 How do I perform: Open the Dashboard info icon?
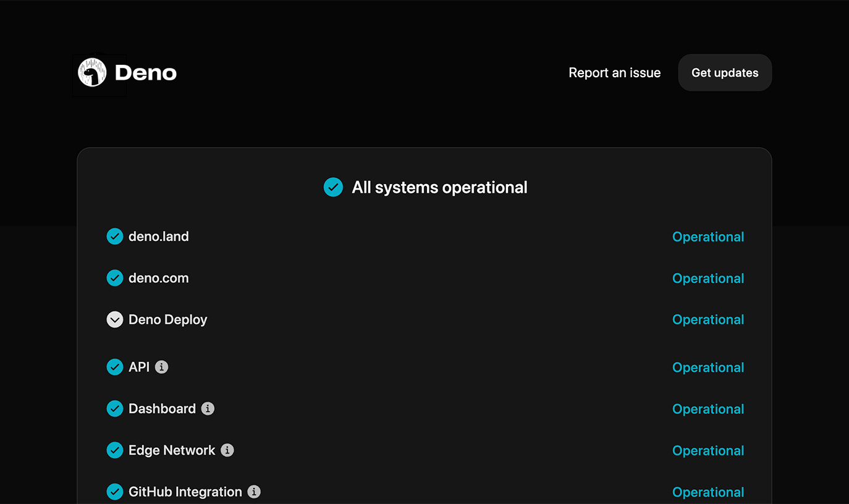(x=208, y=408)
